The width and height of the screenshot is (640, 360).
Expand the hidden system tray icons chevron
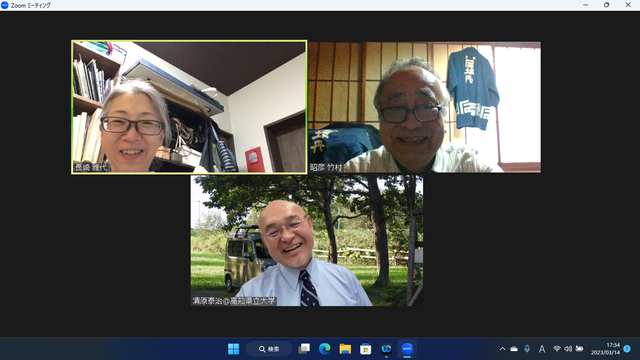(502, 349)
